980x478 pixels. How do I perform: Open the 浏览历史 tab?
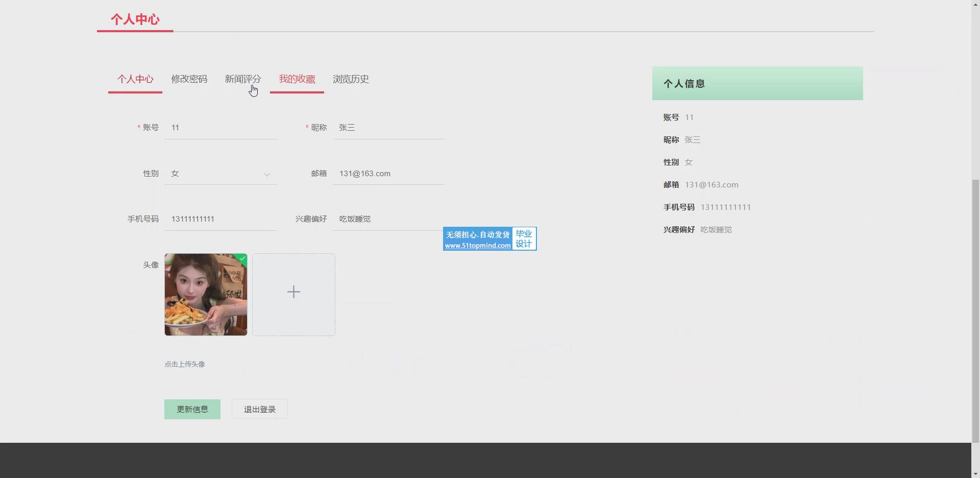pyautogui.click(x=351, y=79)
